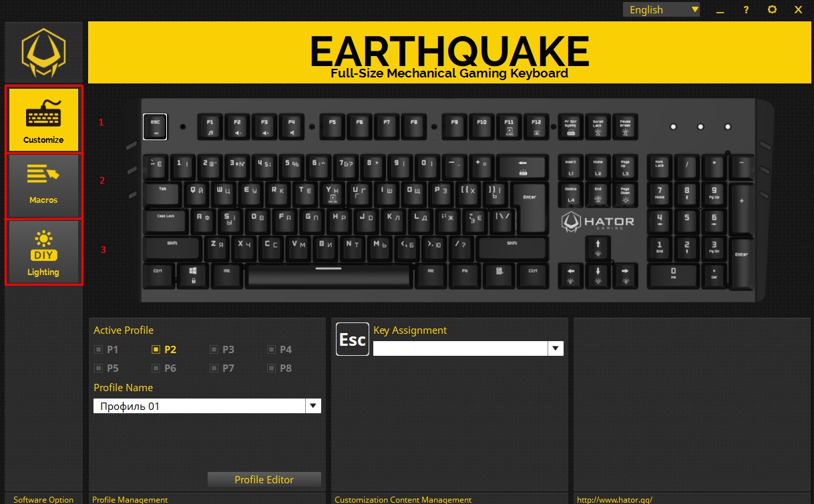Viewport: 814px width, 504px height.
Task: Select the Esc key on the keyboard
Action: click(155, 127)
